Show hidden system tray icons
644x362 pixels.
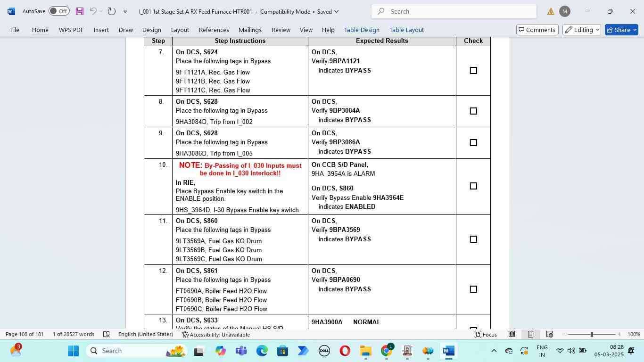494,351
